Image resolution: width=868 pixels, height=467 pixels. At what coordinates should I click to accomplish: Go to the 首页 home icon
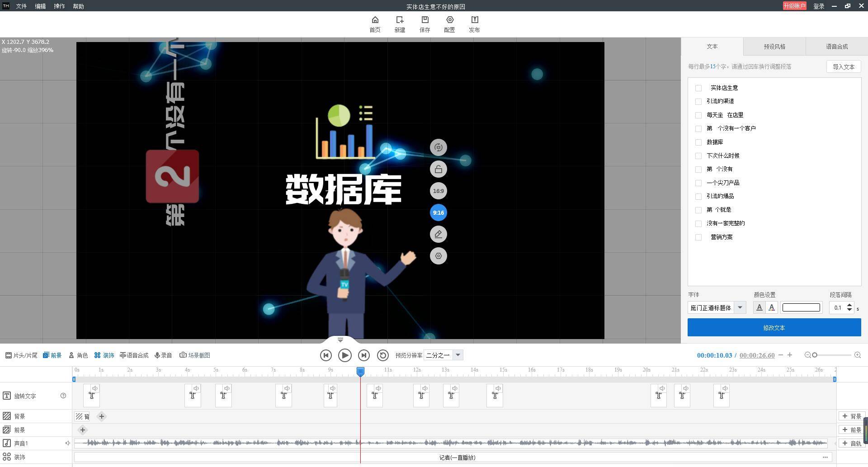tap(375, 24)
